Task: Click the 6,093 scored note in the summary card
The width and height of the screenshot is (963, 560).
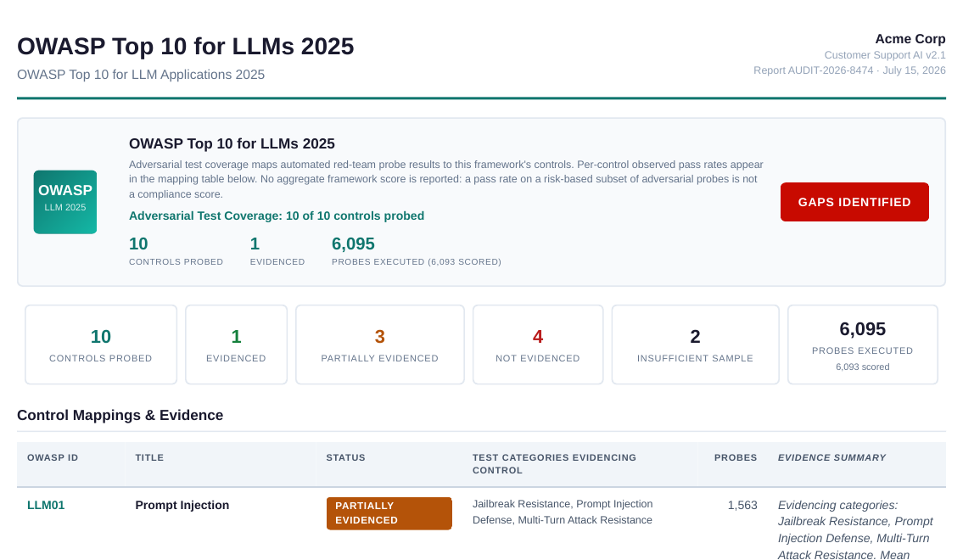Action: pos(862,367)
